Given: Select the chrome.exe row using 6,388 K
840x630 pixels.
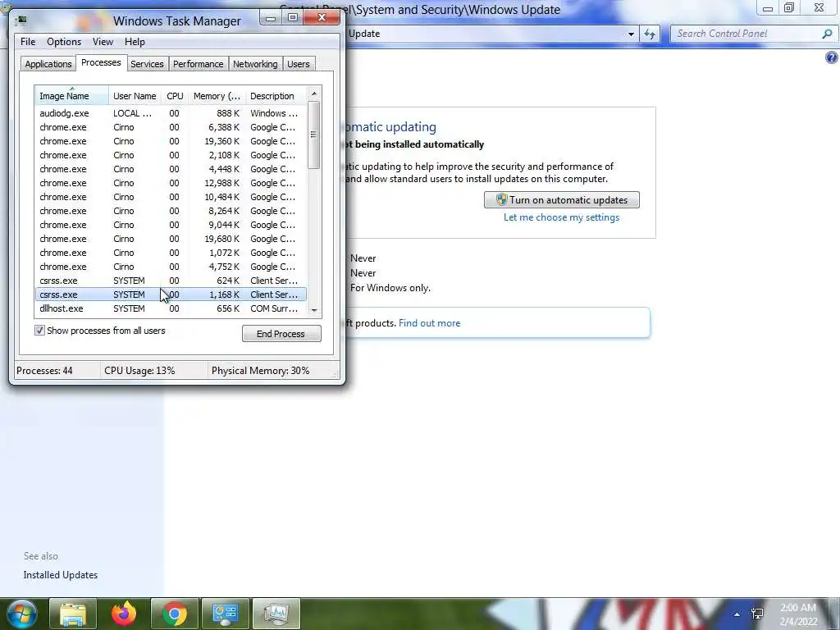Looking at the screenshot, I should click(171, 127).
